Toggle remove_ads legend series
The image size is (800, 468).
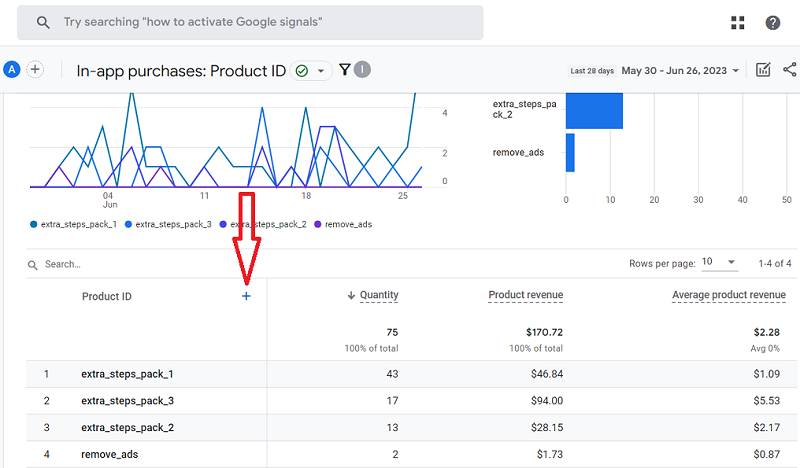[348, 225]
